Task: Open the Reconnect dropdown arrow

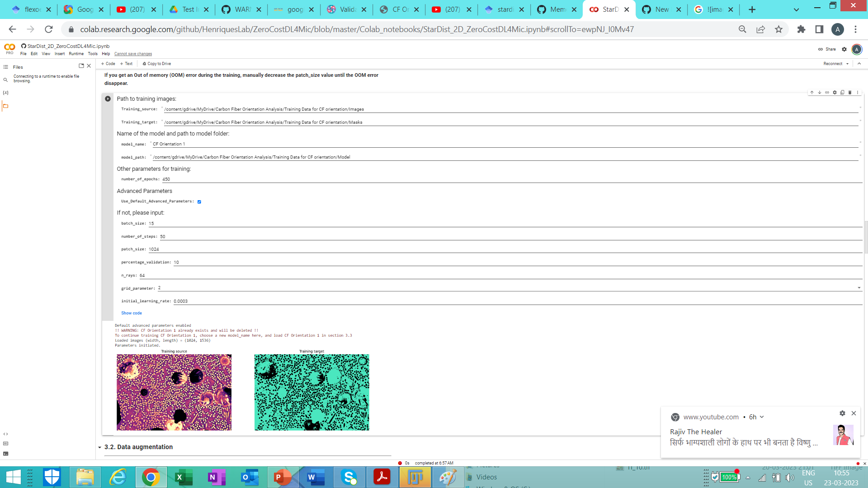Action: click(x=848, y=64)
